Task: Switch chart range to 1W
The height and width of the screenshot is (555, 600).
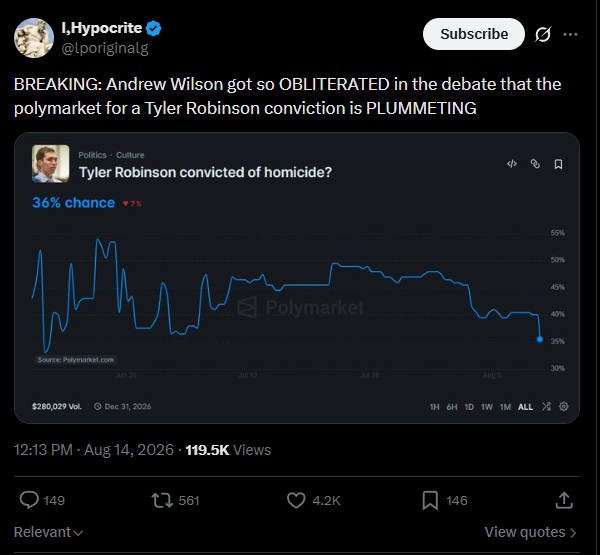Action: 487,407
